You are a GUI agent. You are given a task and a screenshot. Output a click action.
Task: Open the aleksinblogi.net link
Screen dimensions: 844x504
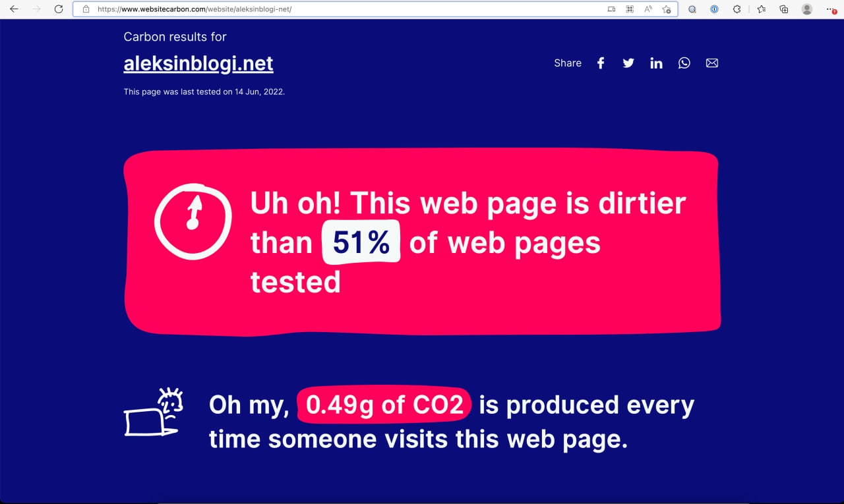tap(198, 63)
